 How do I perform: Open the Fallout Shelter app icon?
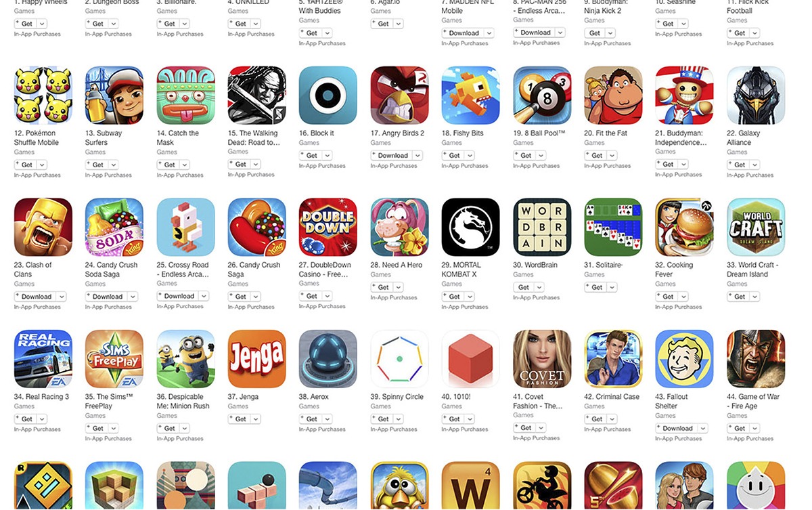(x=684, y=359)
